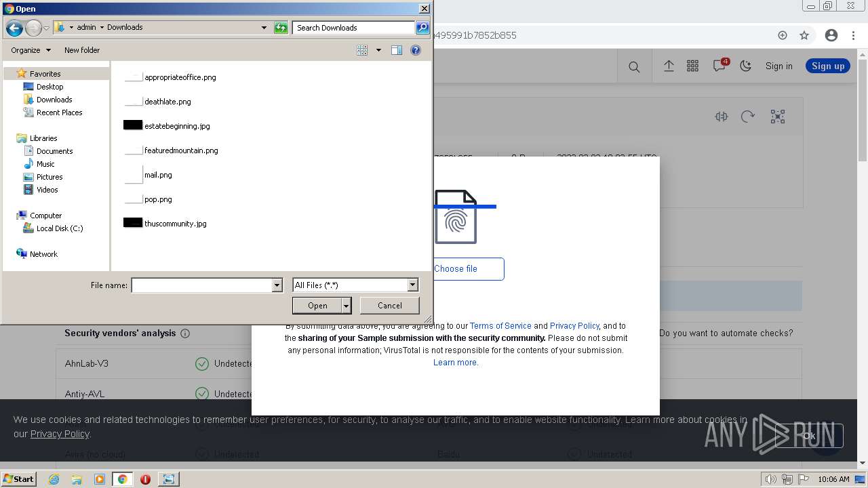The height and width of the screenshot is (488, 868).
Task: Select the Documents library
Action: 54,151
